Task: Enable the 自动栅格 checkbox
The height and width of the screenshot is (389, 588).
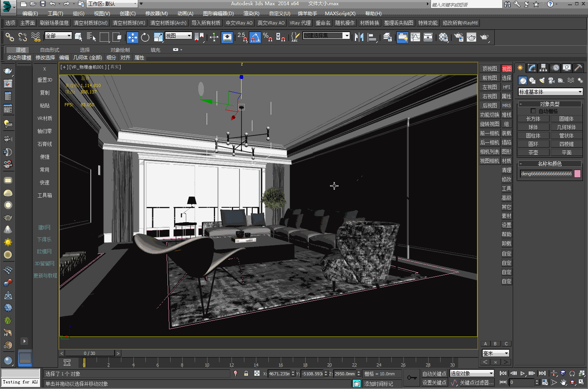Action: (x=533, y=111)
